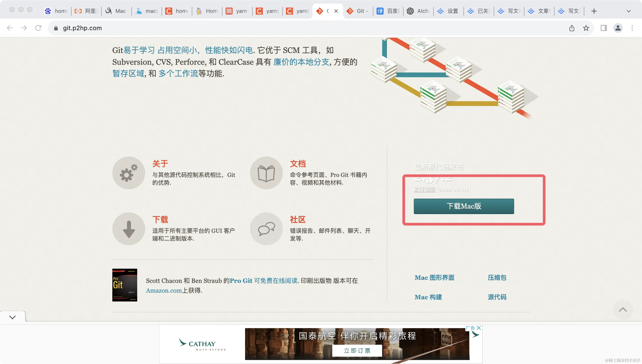642x364 pixels.
Task: Open Chrome three-dot menu
Action: (632, 28)
